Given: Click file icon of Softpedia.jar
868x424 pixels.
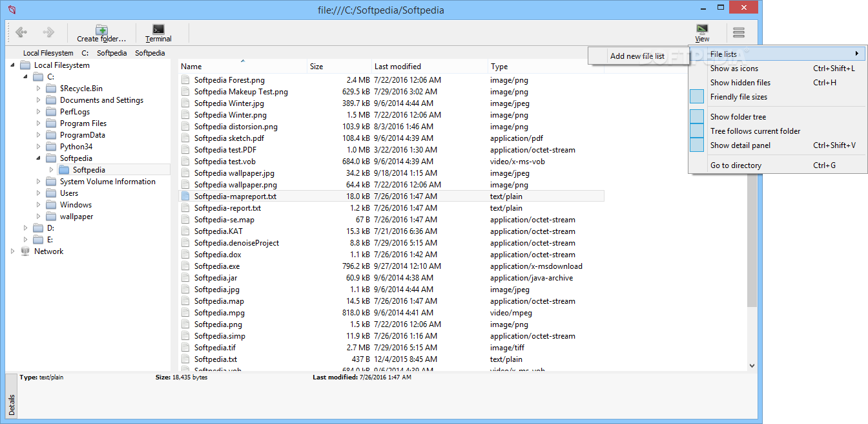Looking at the screenshot, I should pos(186,278).
